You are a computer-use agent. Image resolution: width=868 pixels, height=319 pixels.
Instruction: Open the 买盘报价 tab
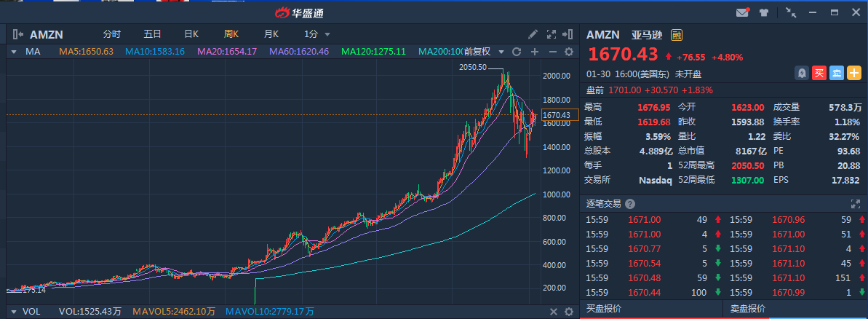(603, 309)
